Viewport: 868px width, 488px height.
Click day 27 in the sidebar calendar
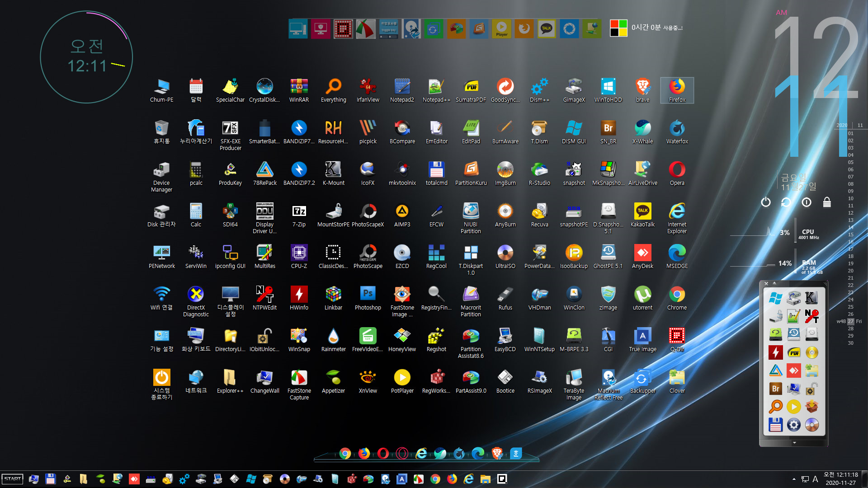pyautogui.click(x=851, y=321)
